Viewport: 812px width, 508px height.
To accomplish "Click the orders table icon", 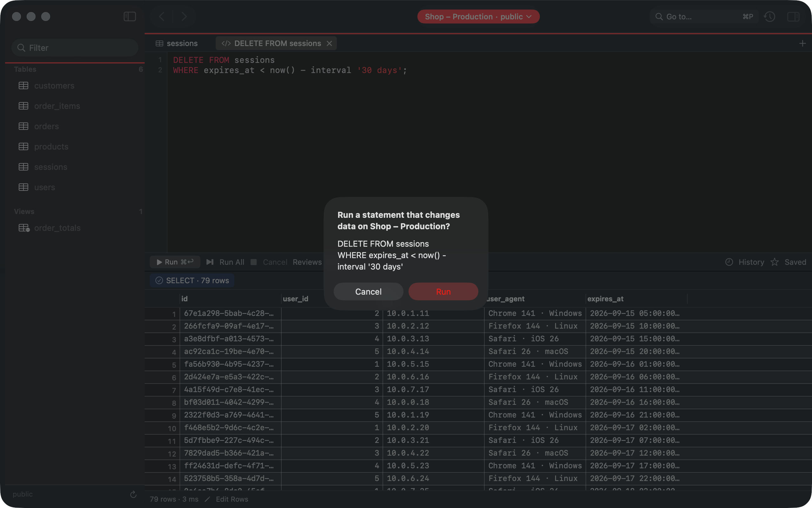I will tap(23, 126).
